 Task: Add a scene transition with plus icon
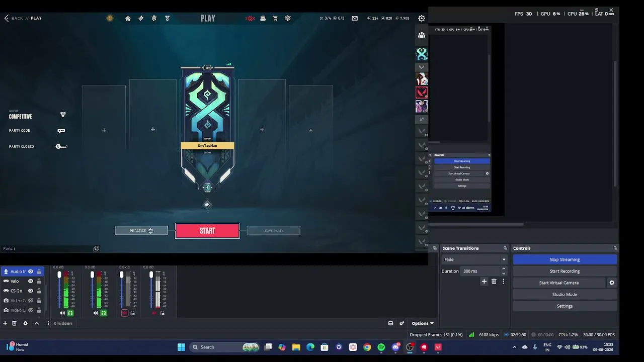tap(484, 282)
